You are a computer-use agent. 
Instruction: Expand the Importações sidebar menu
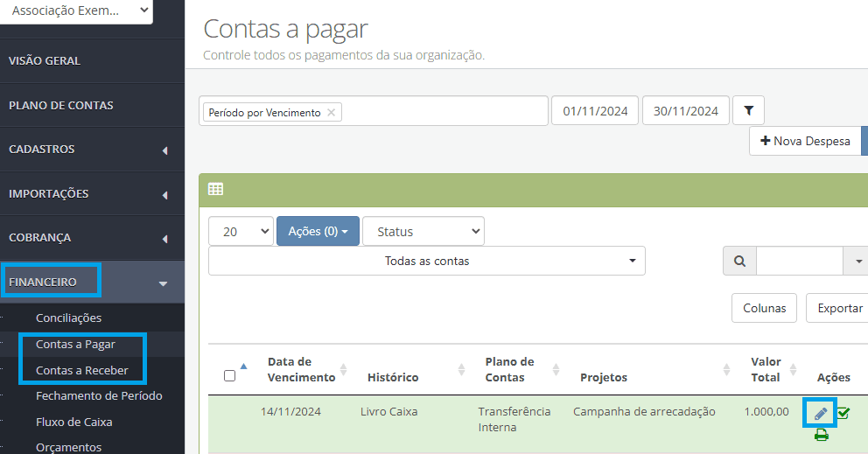(x=92, y=194)
